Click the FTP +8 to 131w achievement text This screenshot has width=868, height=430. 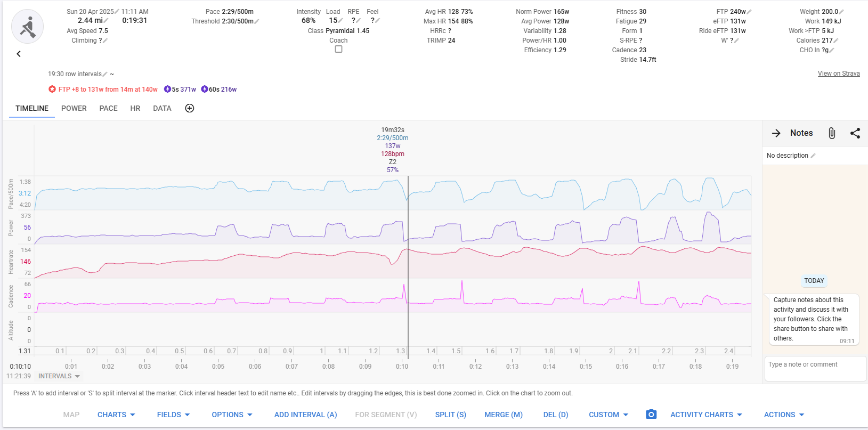point(108,90)
